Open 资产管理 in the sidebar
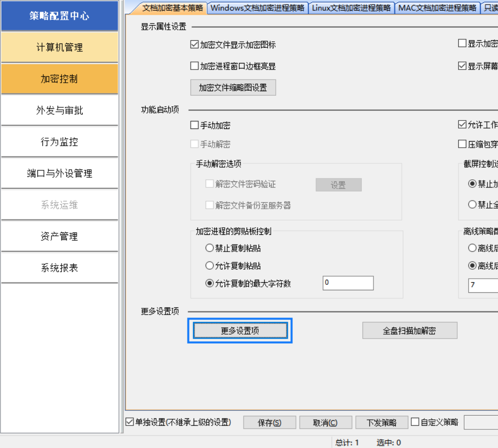The width and height of the screenshot is (498, 448). (x=59, y=236)
